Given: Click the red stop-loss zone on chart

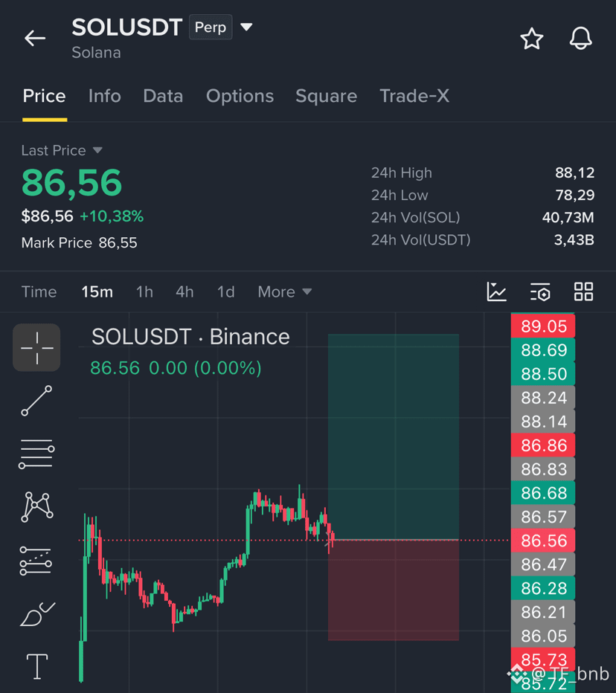Looking at the screenshot, I should coord(393,590).
